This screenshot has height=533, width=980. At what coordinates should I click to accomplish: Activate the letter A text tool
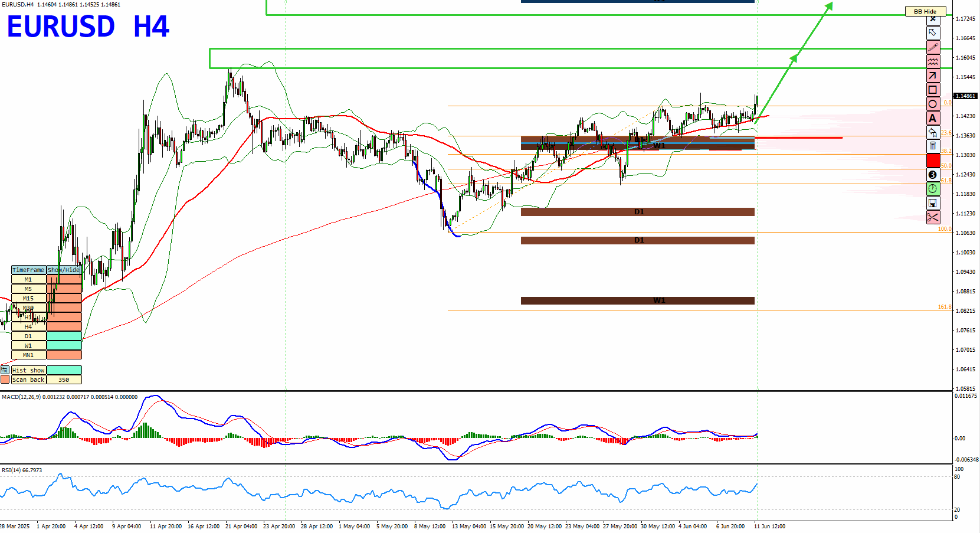point(933,118)
